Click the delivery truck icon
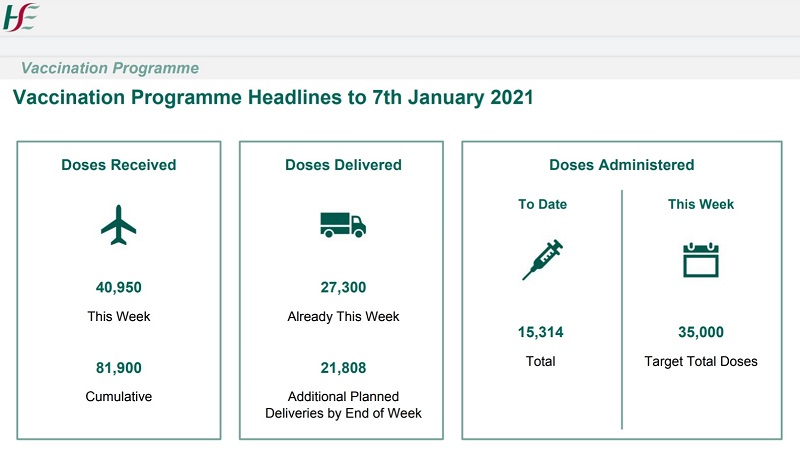This screenshot has height=472, width=800. pyautogui.click(x=342, y=224)
